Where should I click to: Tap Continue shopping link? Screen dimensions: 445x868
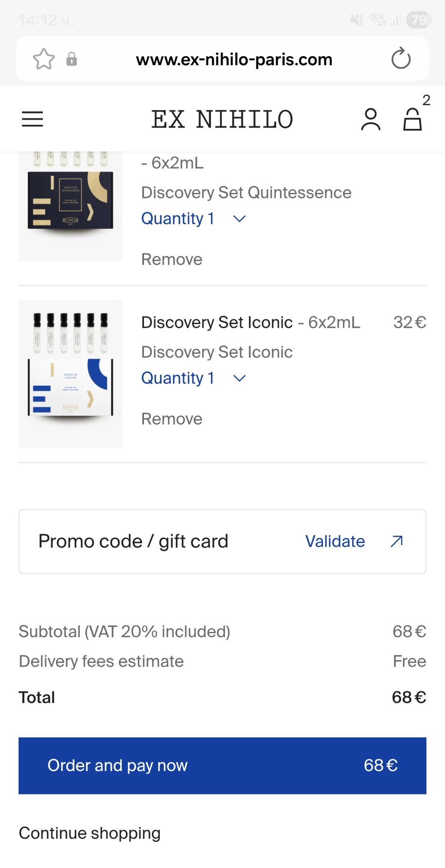point(89,833)
